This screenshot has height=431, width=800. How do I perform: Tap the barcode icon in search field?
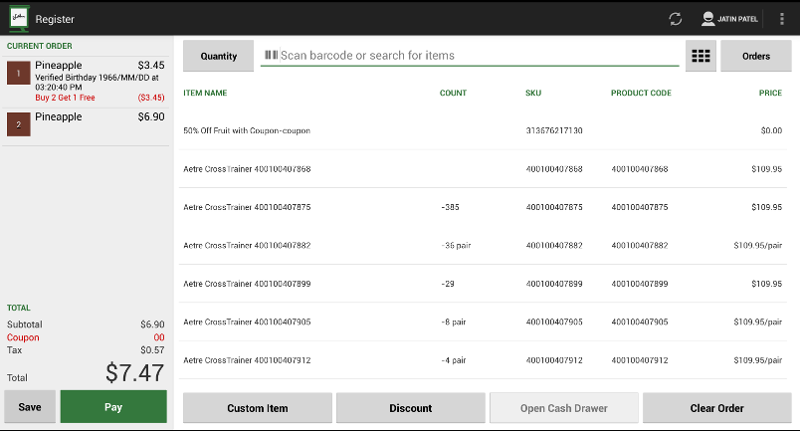(271, 55)
